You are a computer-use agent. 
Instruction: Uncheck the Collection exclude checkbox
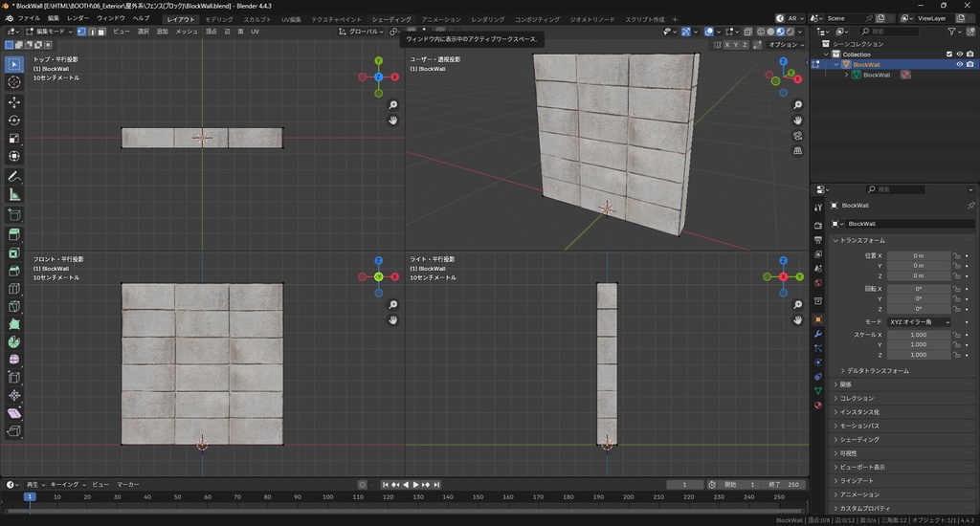[x=948, y=54]
